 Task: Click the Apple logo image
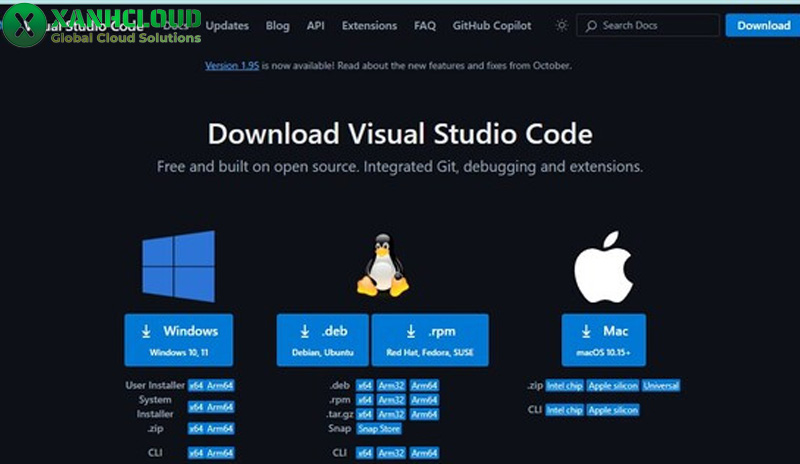[604, 266]
